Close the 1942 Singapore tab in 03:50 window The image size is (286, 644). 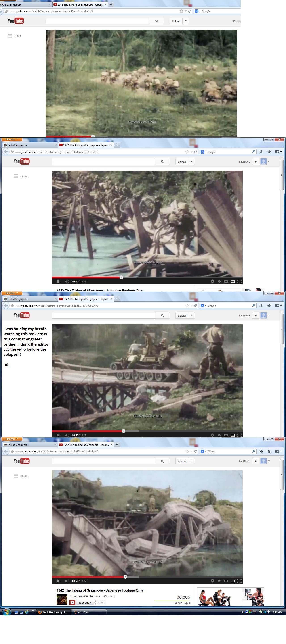click(x=111, y=299)
